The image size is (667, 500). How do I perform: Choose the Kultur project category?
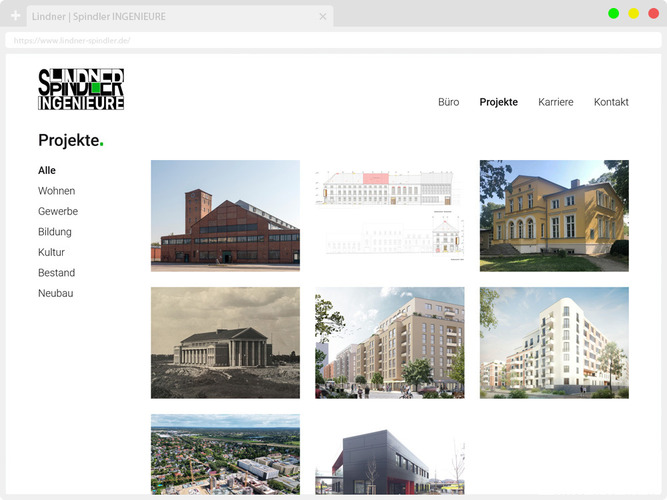tap(51, 253)
